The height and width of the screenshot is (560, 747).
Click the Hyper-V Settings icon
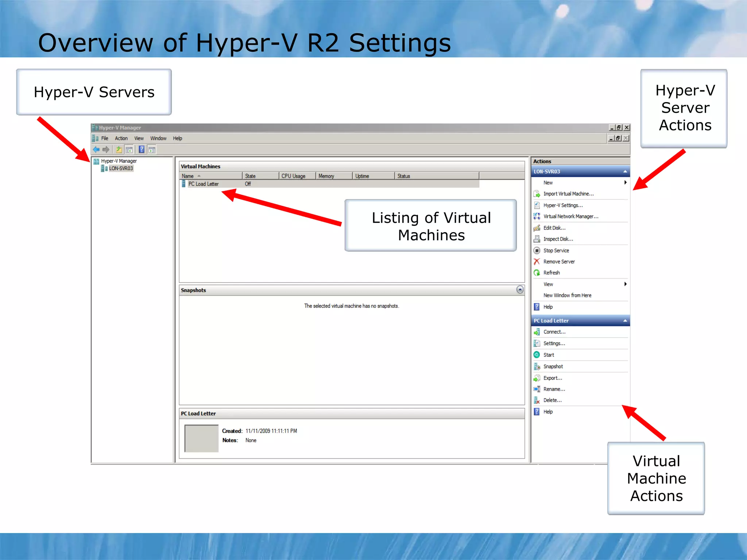pyautogui.click(x=537, y=205)
